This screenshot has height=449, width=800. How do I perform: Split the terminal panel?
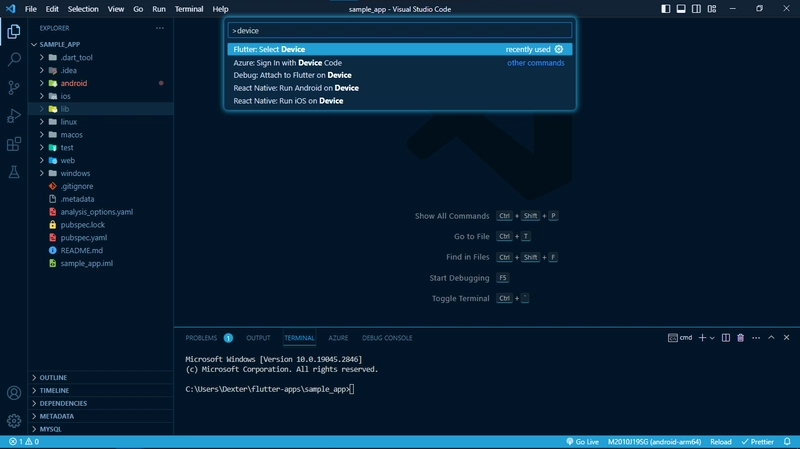(726, 338)
